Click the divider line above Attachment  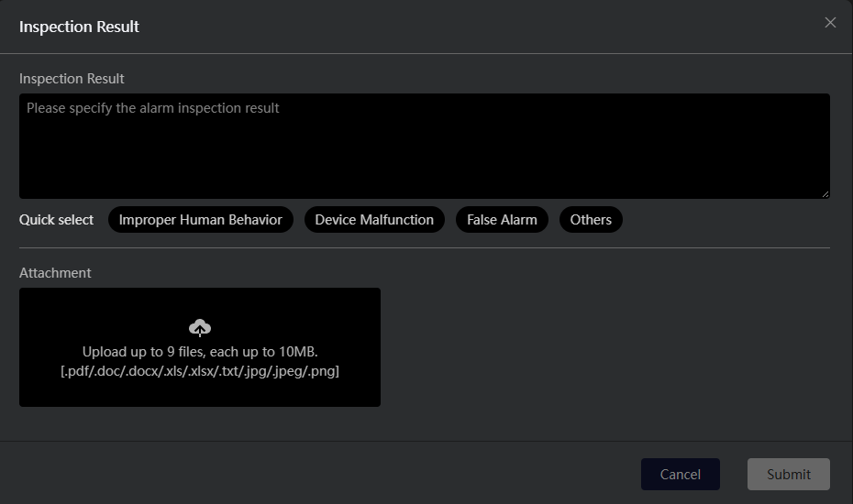tap(424, 247)
